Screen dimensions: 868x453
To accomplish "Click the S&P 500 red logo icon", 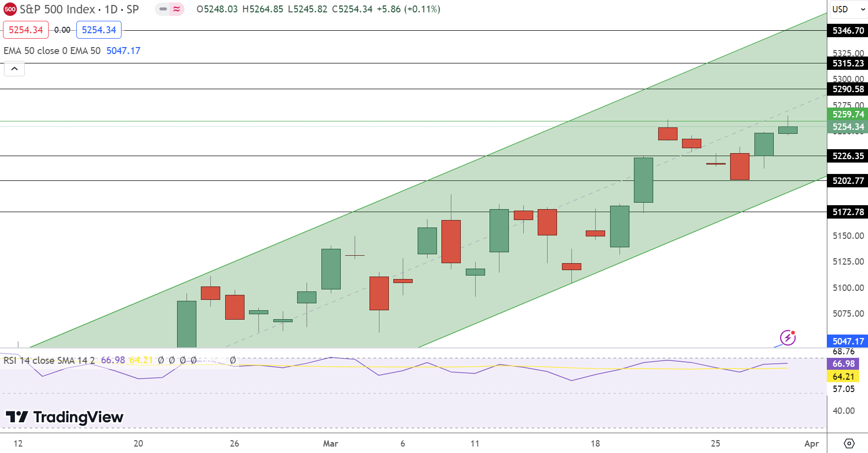I will coord(10,9).
